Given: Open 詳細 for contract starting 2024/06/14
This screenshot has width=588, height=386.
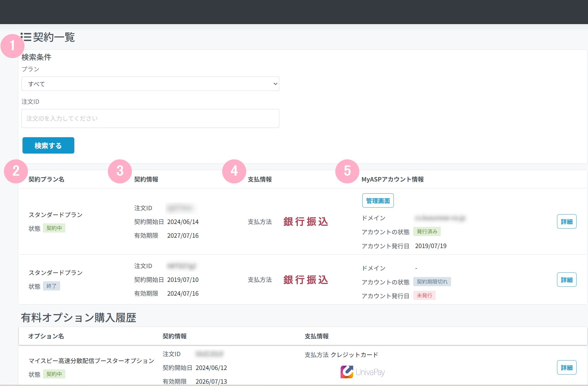Looking at the screenshot, I should pos(567,221).
